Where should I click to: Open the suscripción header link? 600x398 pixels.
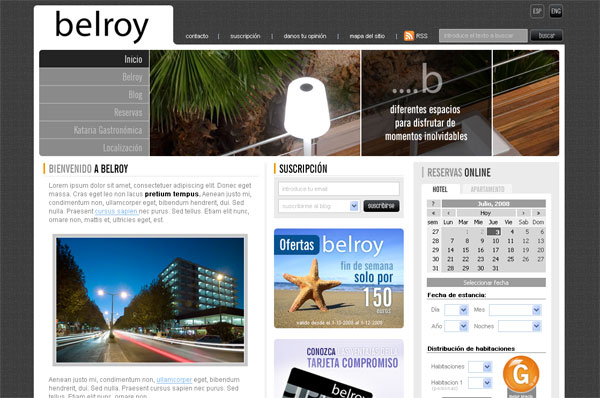(x=245, y=36)
